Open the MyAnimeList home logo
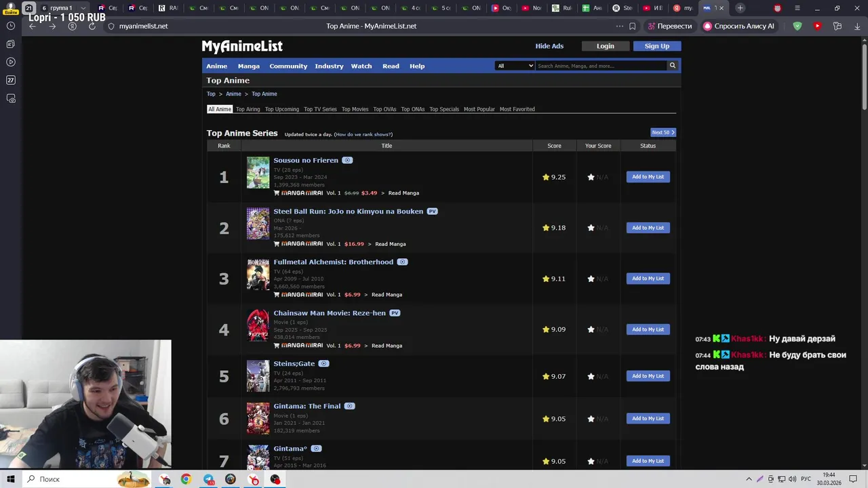868x488 pixels. coord(242,46)
